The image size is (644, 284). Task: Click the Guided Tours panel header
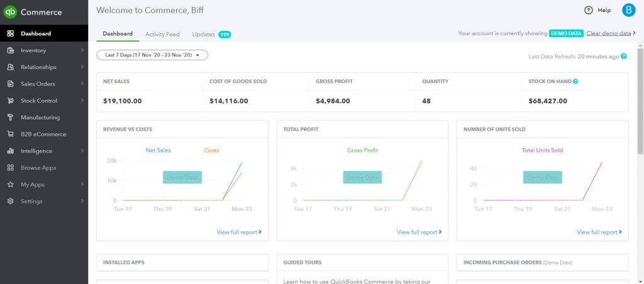point(362,263)
